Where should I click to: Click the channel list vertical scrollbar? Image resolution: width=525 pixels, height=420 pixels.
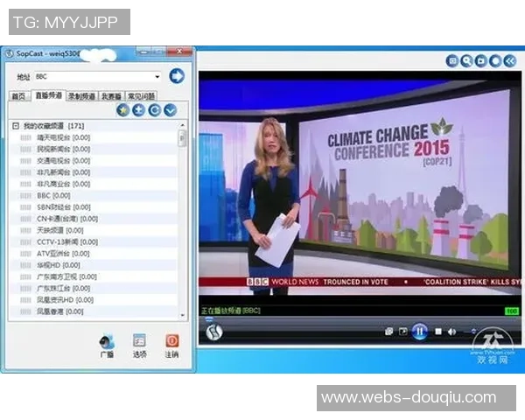(182, 219)
